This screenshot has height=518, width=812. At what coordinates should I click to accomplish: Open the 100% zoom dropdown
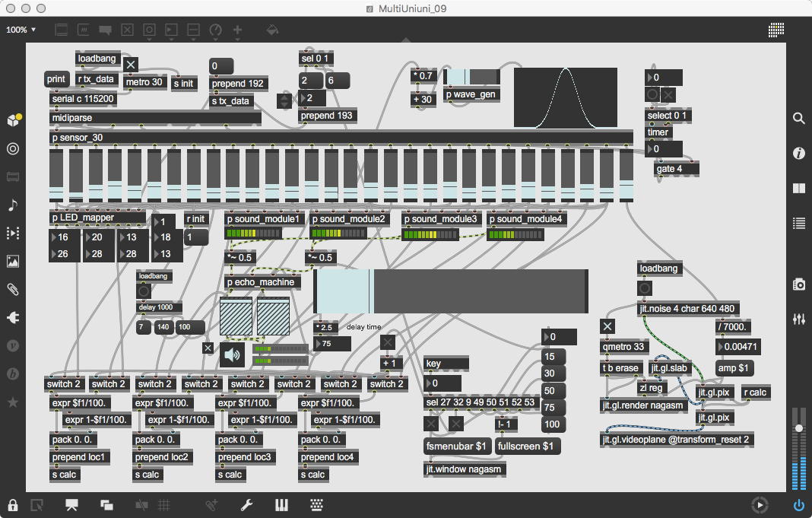click(x=21, y=30)
